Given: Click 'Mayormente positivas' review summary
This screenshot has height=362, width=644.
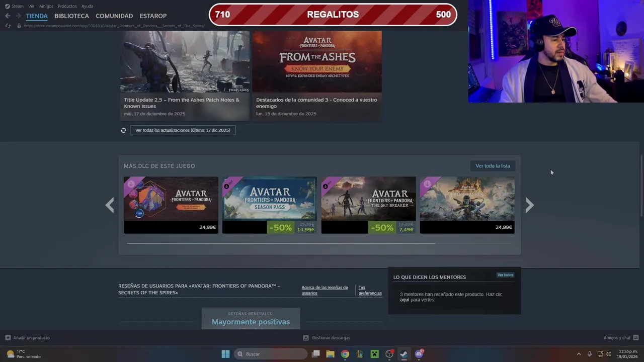Looking at the screenshot, I should click(251, 322).
